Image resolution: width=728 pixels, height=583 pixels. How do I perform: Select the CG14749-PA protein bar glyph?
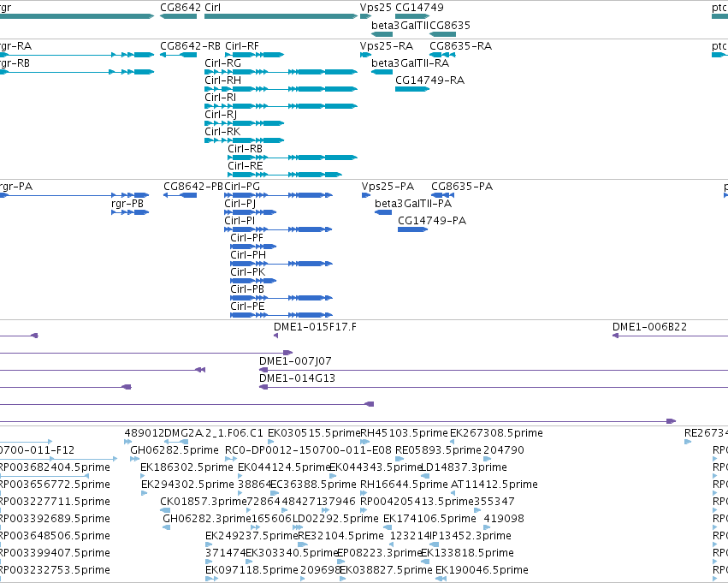click(412, 229)
